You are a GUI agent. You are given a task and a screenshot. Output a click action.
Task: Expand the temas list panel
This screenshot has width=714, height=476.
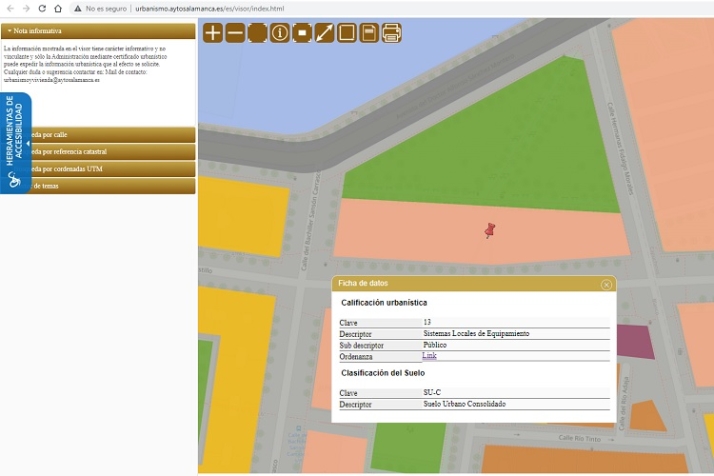click(110, 186)
